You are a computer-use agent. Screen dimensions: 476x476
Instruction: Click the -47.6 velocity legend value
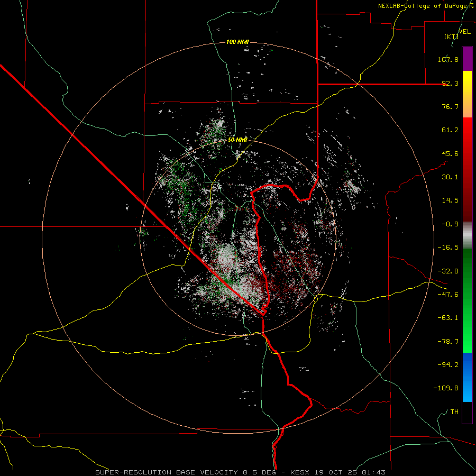click(x=448, y=295)
